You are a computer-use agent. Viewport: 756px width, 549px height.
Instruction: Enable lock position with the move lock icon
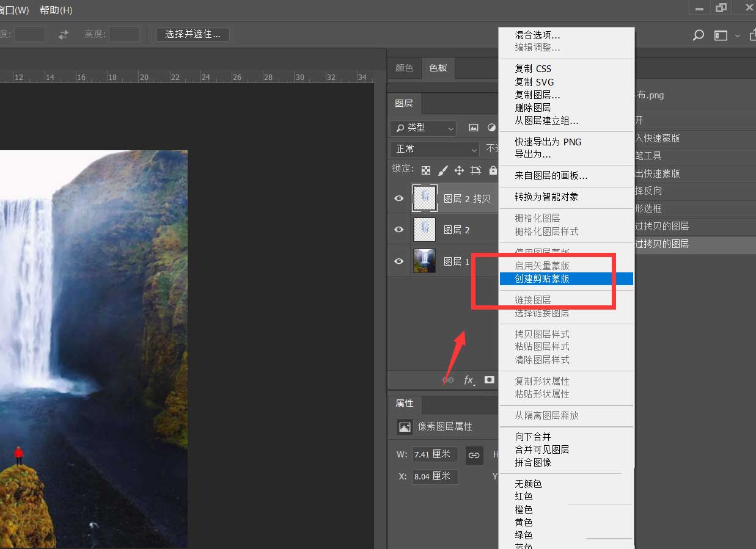[x=460, y=171]
